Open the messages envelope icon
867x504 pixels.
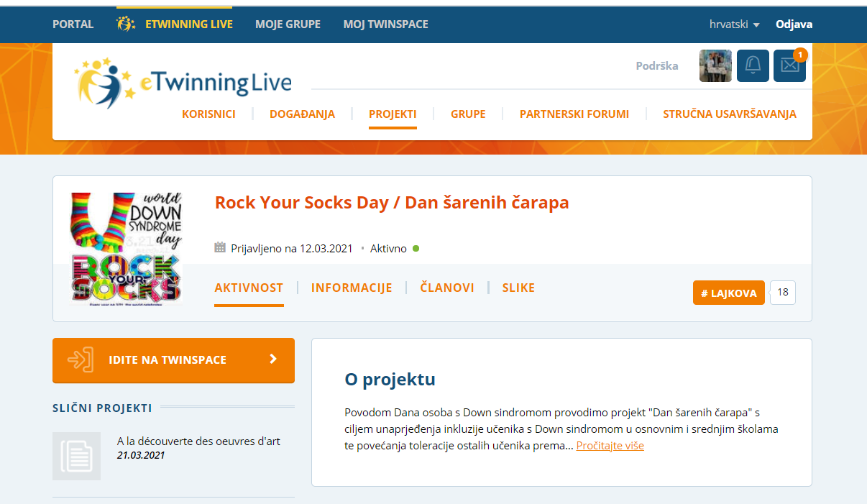pyautogui.click(x=789, y=65)
